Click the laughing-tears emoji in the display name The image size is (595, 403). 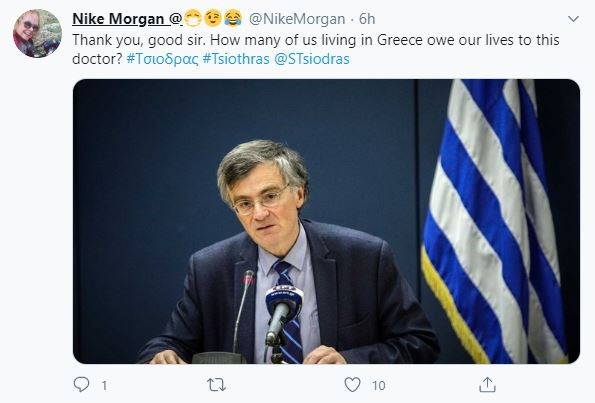tap(233, 18)
